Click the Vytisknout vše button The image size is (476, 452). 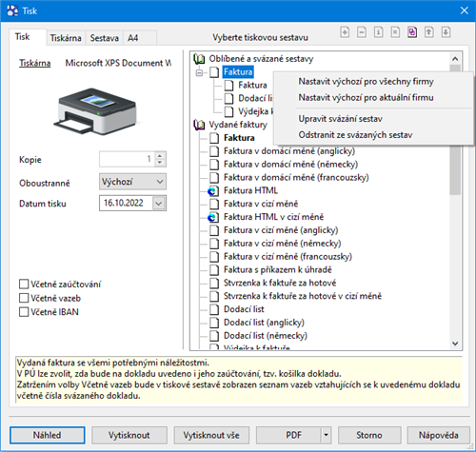tap(211, 435)
